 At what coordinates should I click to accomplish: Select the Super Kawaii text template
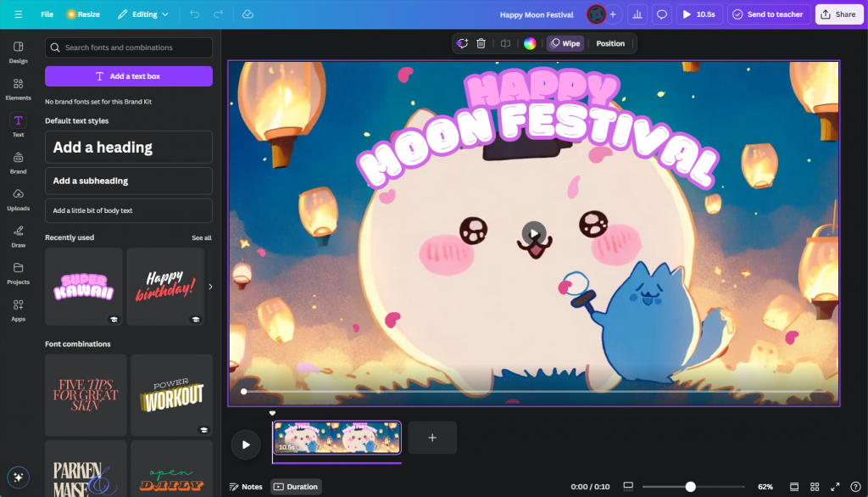(x=84, y=287)
